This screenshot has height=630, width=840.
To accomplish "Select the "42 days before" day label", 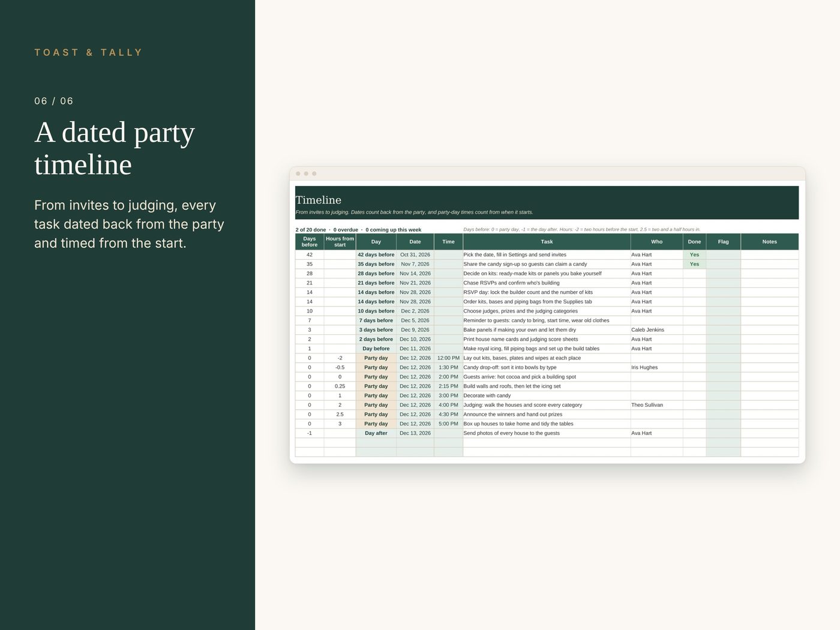I will coord(376,255).
